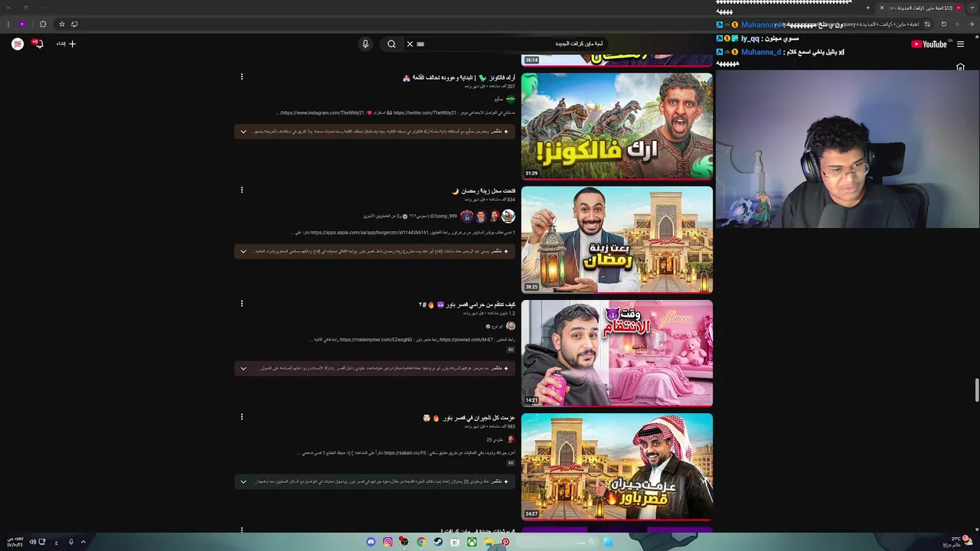This screenshot has height=551, width=980.
Task: Open Chrome from the taskbar
Action: coord(421,542)
